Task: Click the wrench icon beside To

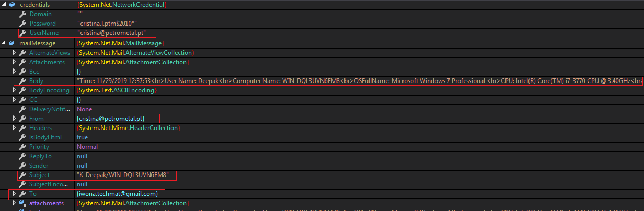Action: [x=22, y=194]
